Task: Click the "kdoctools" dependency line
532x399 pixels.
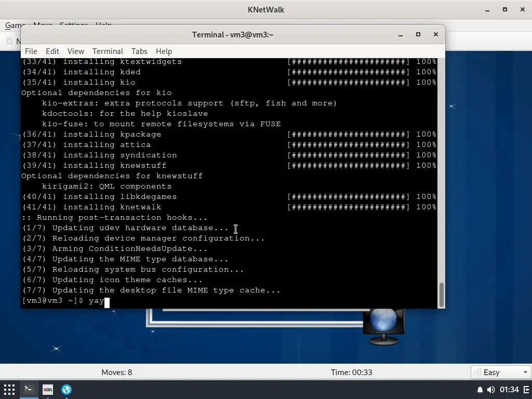Action: tap(125, 114)
